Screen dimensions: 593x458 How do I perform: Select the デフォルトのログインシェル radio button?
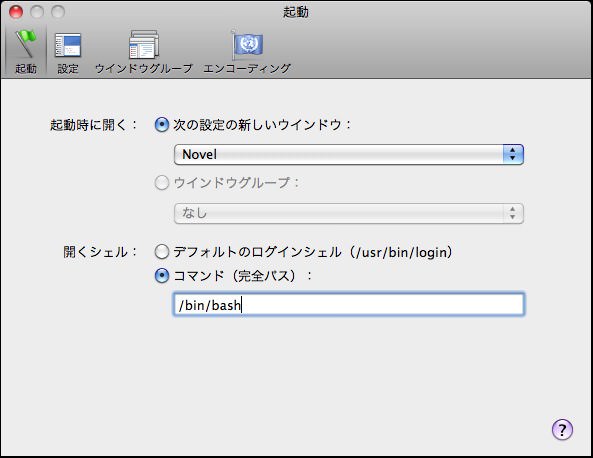tap(161, 252)
